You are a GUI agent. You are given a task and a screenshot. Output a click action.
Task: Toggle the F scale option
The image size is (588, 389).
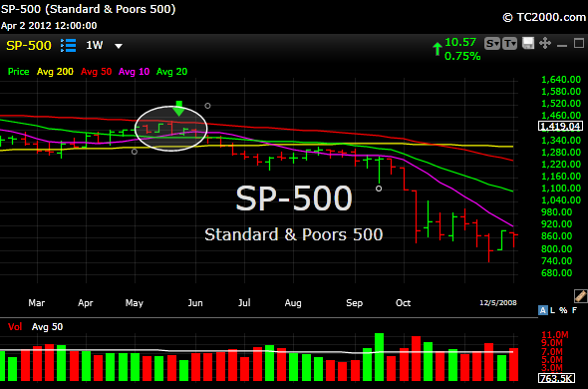pyautogui.click(x=574, y=310)
